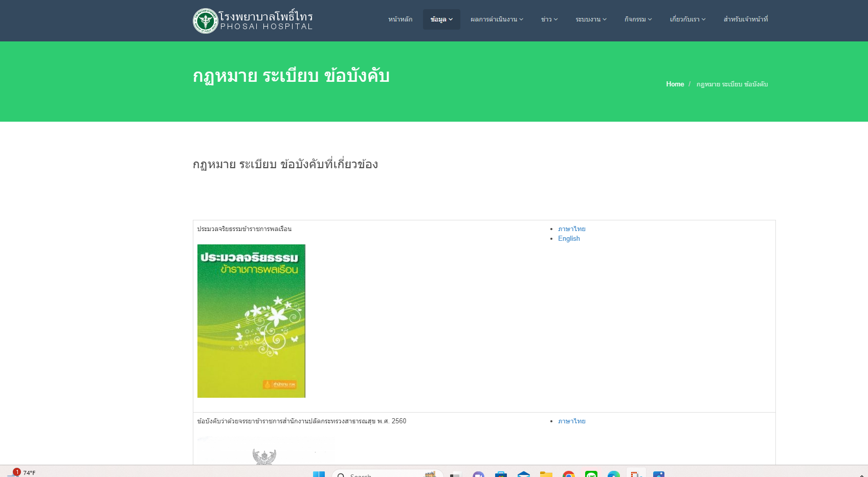The height and width of the screenshot is (477, 868).
Task: Go to Home via the breadcrumb
Action: point(675,84)
